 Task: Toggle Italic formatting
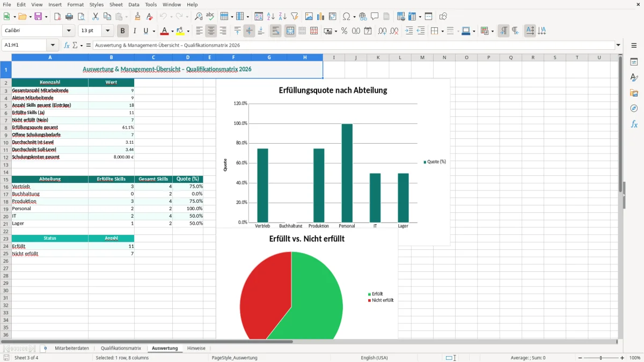(135, 31)
